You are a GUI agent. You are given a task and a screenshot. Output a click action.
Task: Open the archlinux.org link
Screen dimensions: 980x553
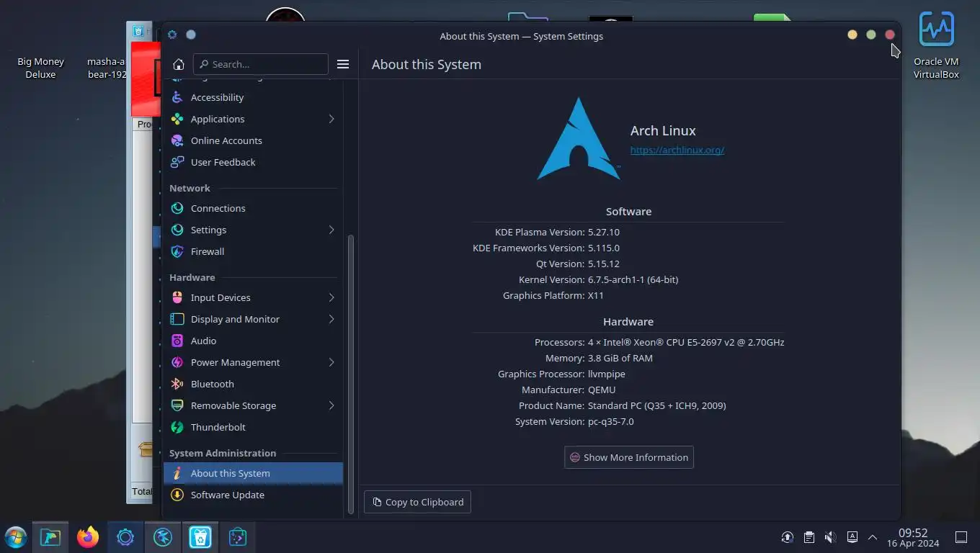[x=677, y=150]
